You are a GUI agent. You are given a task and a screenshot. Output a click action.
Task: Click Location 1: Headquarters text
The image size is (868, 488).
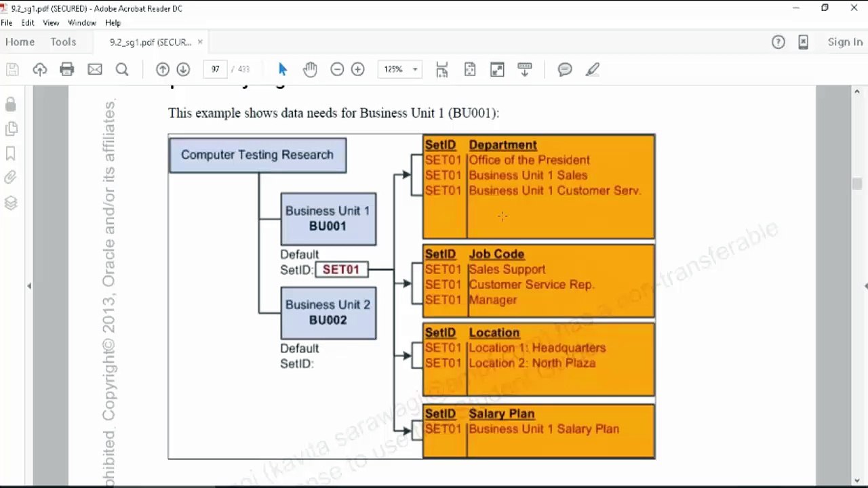[537, 348]
